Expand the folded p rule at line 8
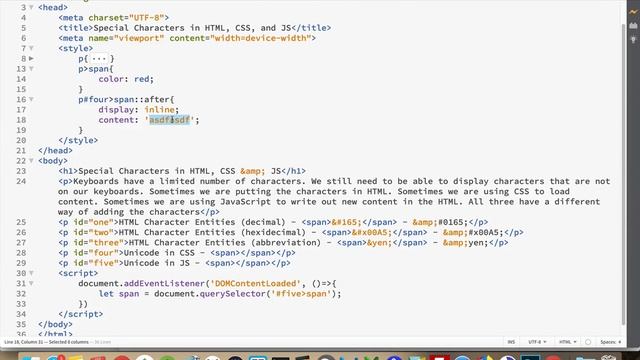640x360 pixels. [31, 58]
